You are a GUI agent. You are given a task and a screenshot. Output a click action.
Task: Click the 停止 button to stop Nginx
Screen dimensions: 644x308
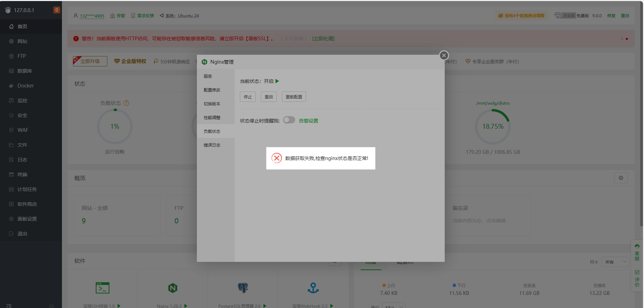tap(248, 97)
